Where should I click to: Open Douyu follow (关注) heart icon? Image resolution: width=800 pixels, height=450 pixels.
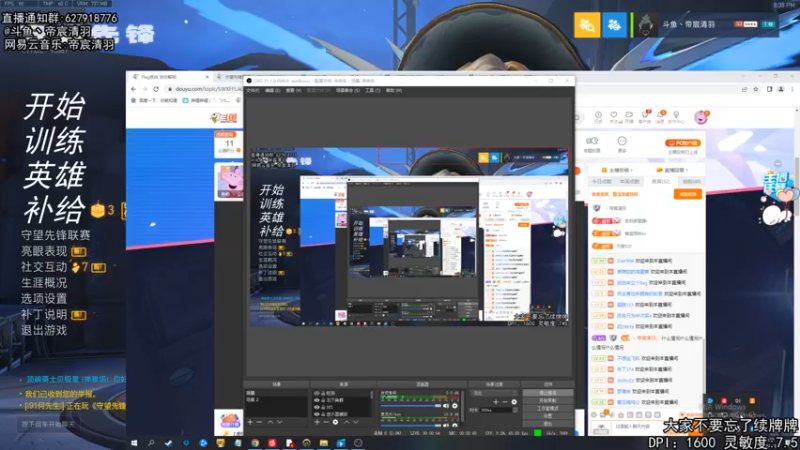[x=614, y=117]
